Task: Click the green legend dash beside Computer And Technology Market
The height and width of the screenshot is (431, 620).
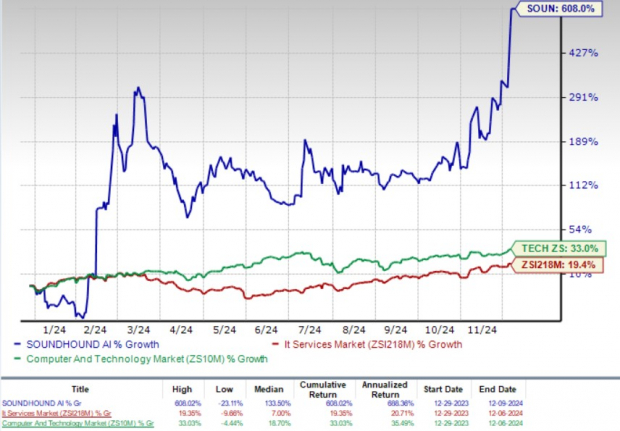Action: tap(17, 359)
